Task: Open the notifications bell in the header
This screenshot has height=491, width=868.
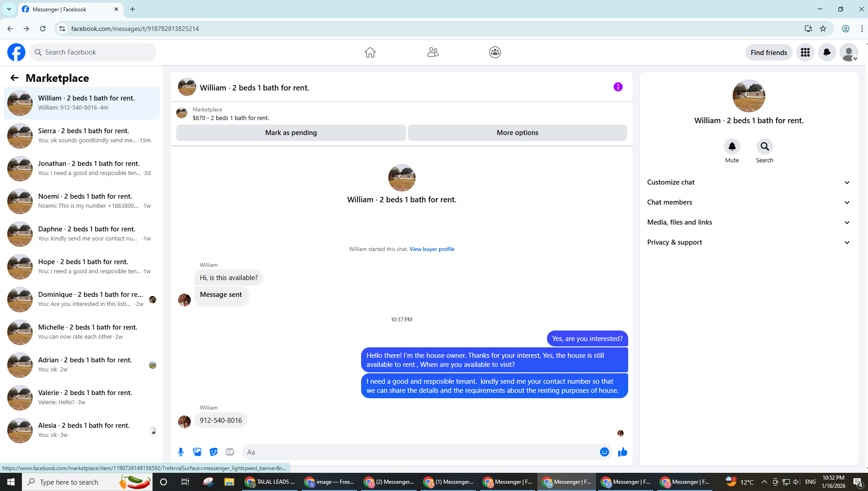Action: [827, 52]
